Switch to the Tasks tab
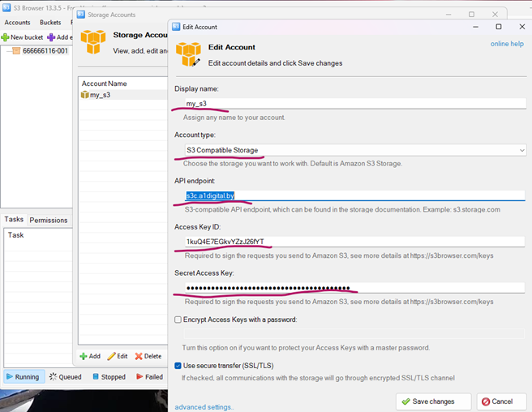 coord(14,220)
